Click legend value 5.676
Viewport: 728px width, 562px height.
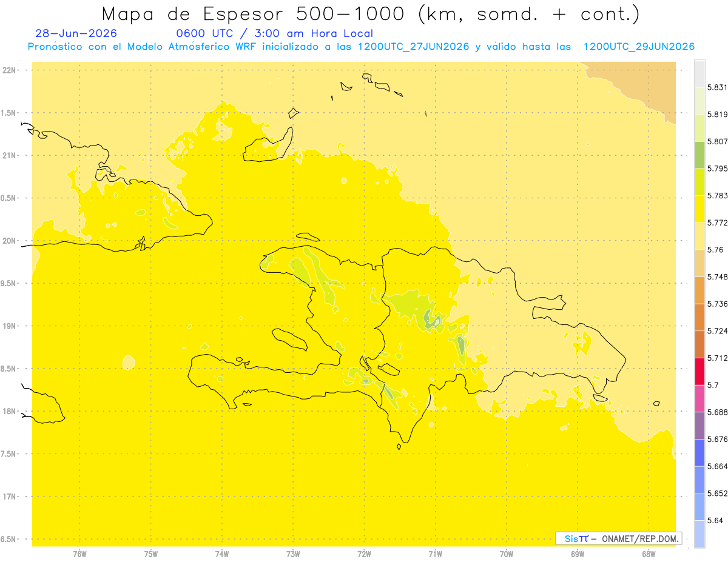tap(717, 439)
